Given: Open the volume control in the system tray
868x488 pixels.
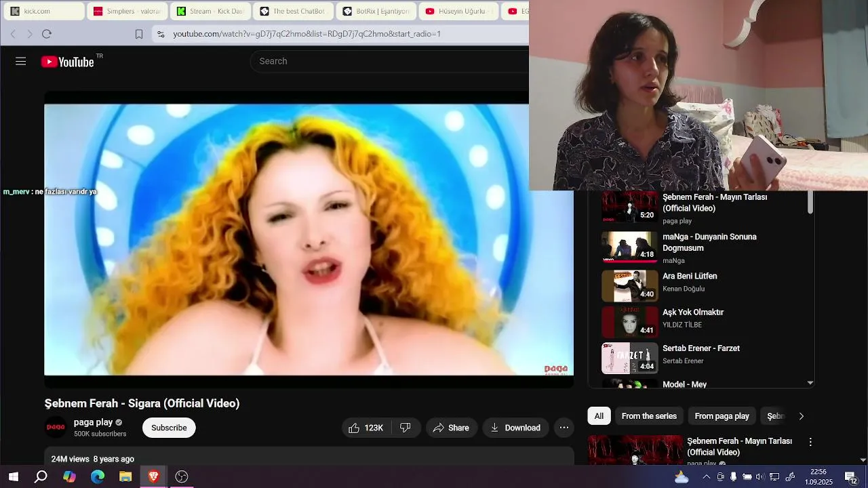Looking at the screenshot, I should point(760,477).
